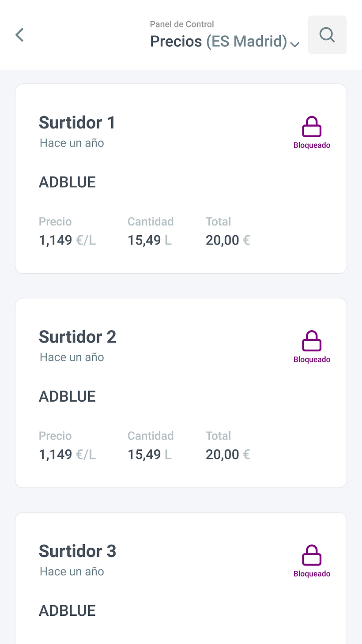Toggle Bloqueado status on Surtidor 3
The height and width of the screenshot is (644, 362).
pos(312,573)
